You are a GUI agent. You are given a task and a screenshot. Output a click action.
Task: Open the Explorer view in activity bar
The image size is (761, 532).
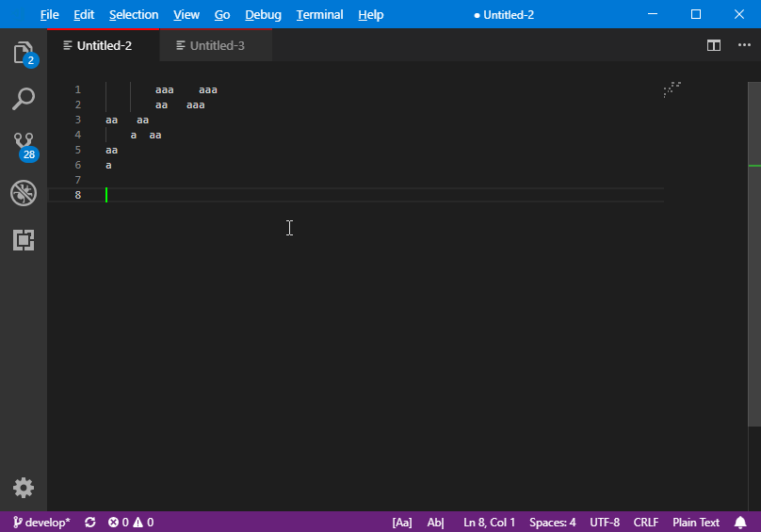pyautogui.click(x=24, y=53)
